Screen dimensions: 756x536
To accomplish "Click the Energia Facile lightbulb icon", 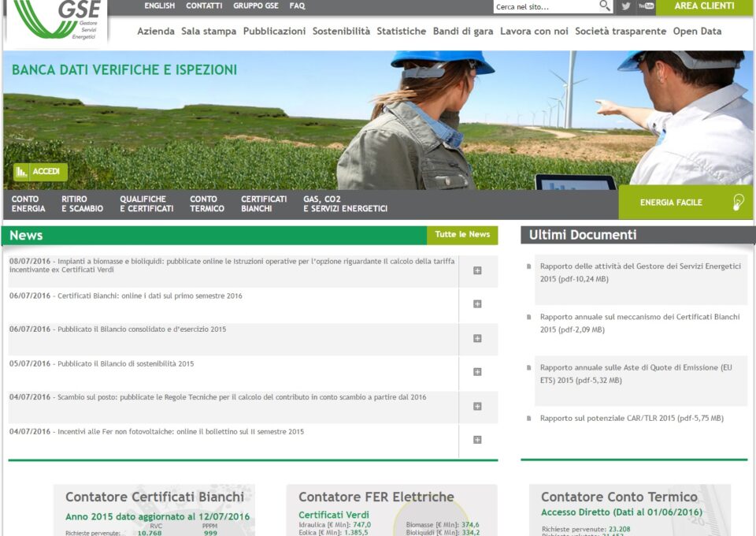I will pyautogui.click(x=738, y=202).
